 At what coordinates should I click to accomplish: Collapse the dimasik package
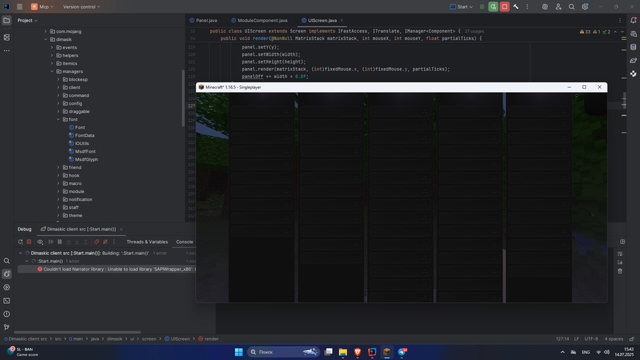[46, 40]
